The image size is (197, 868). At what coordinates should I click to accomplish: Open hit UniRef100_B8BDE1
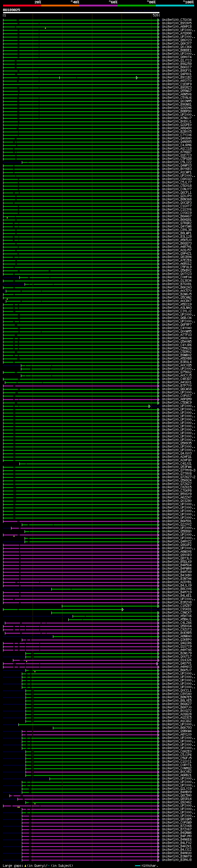click(x=177, y=50)
